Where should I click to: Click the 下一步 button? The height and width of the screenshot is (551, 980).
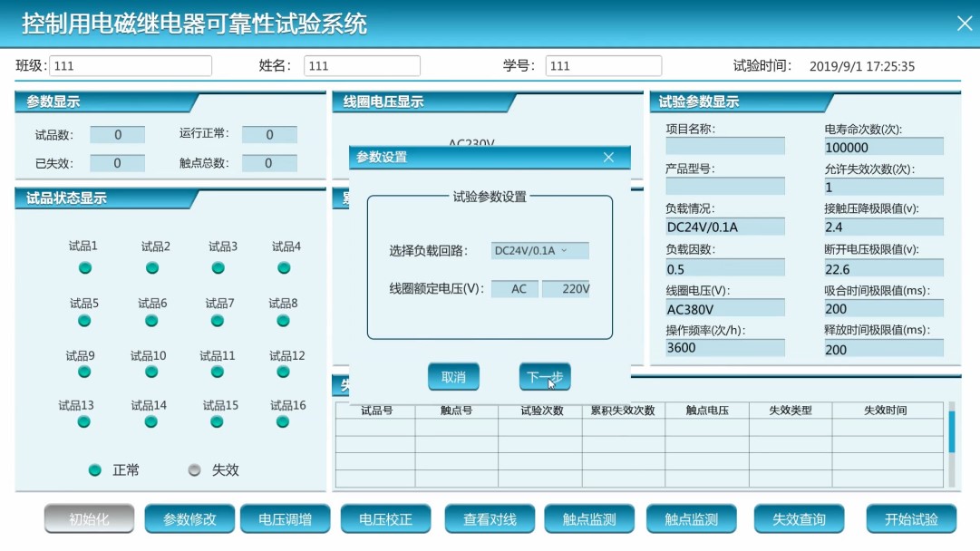coord(545,377)
